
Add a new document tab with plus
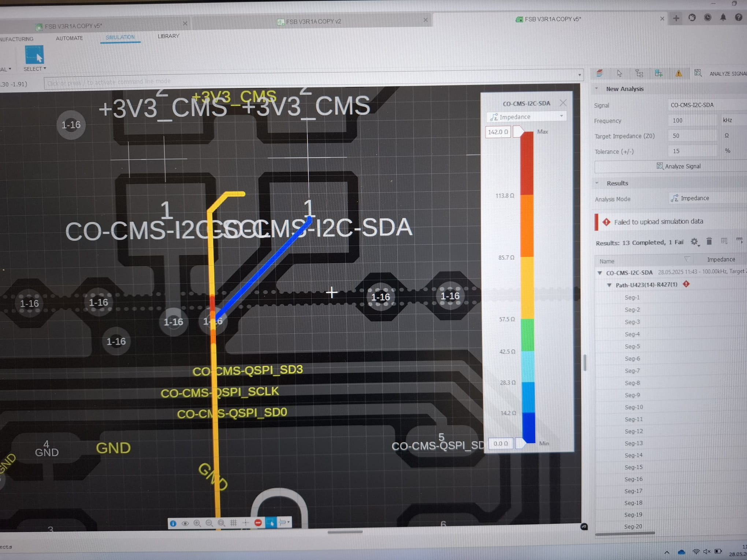click(x=676, y=18)
